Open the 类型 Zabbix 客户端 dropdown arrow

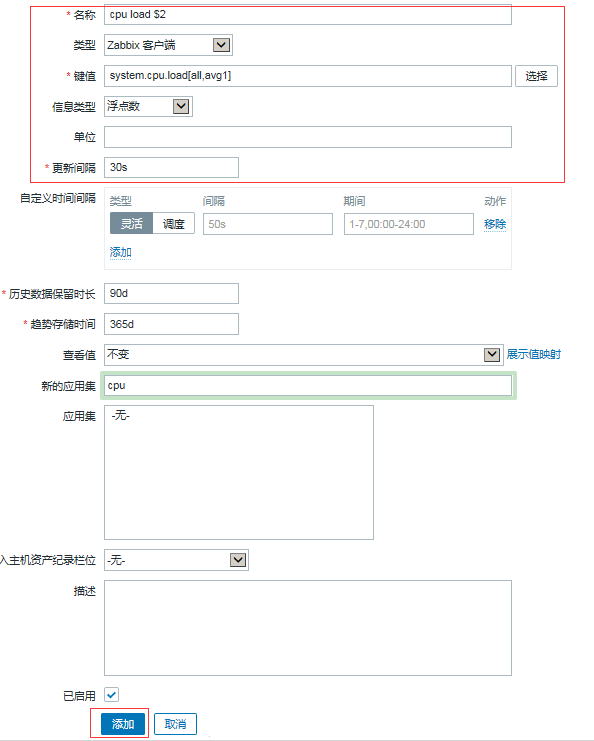221,45
